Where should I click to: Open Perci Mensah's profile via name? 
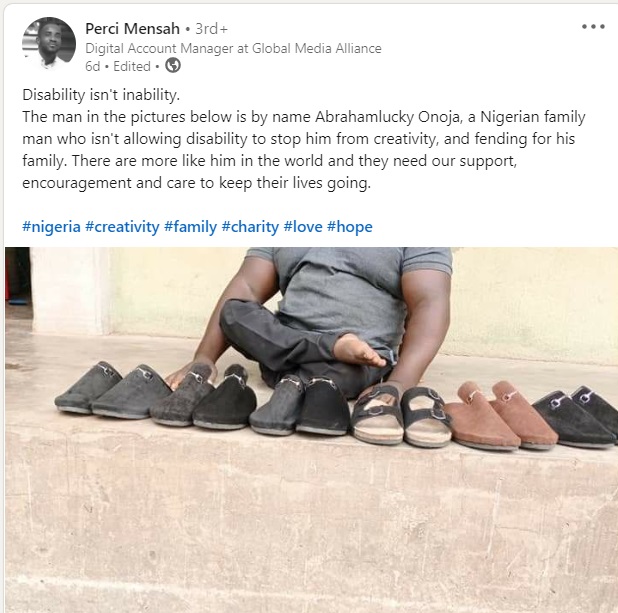[130, 28]
